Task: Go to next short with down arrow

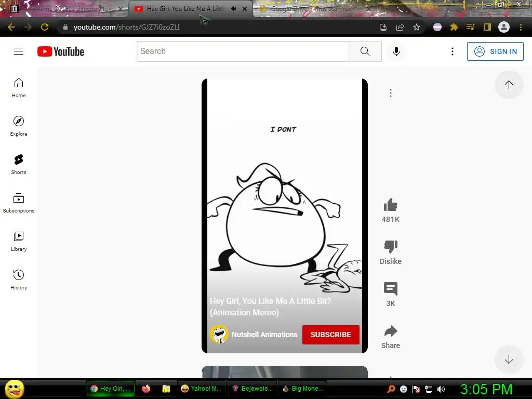Action: click(509, 360)
